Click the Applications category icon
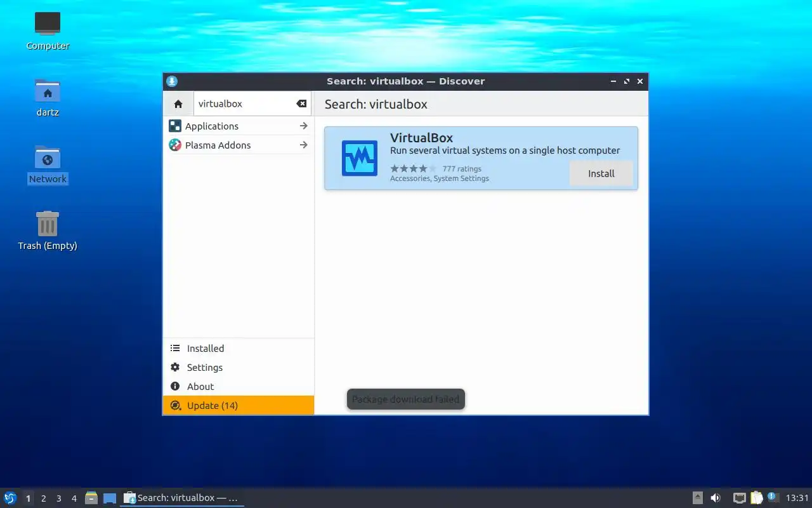Screen dimensions: 812x508 point(175,126)
